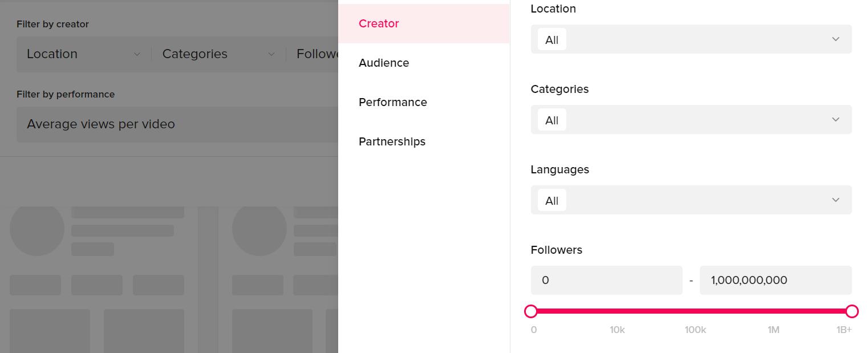This screenshot has height=353, width=868.
Task: Expand the Languages dropdown
Action: point(691,200)
